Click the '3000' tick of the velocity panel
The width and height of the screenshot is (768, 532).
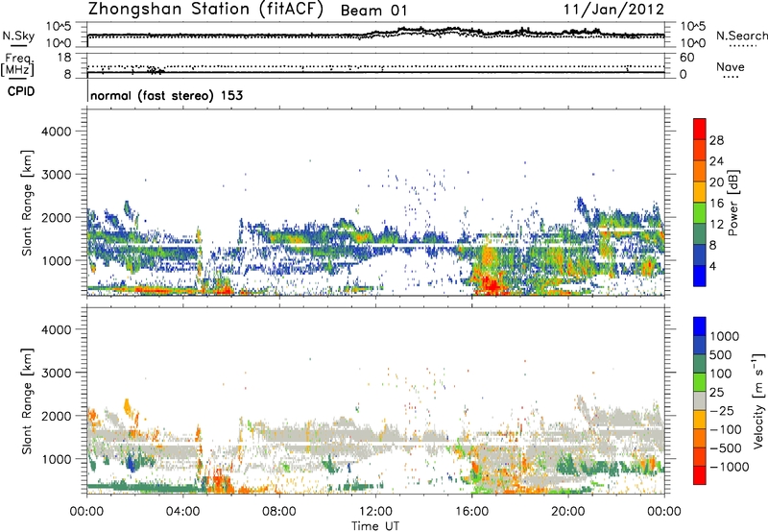click(56, 373)
